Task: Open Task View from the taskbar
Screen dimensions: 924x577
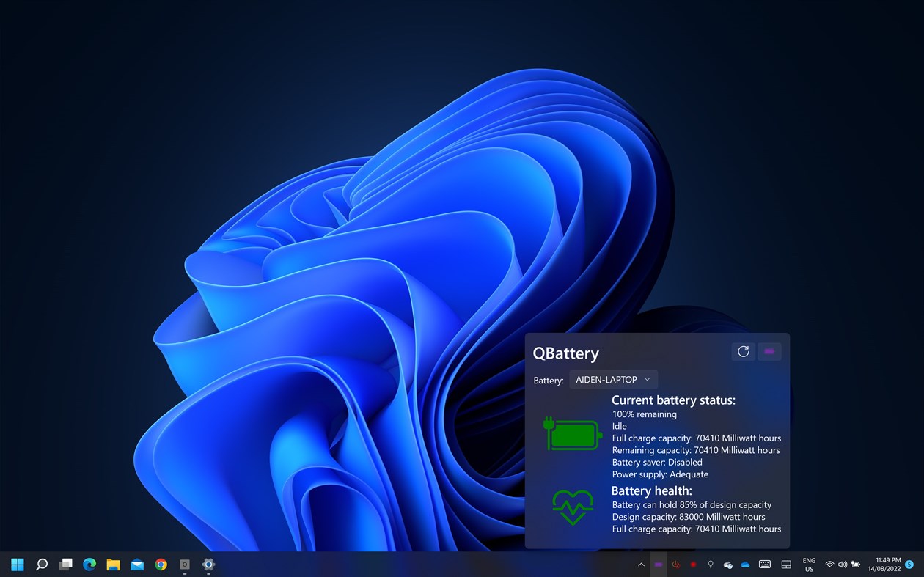Action: click(65, 565)
